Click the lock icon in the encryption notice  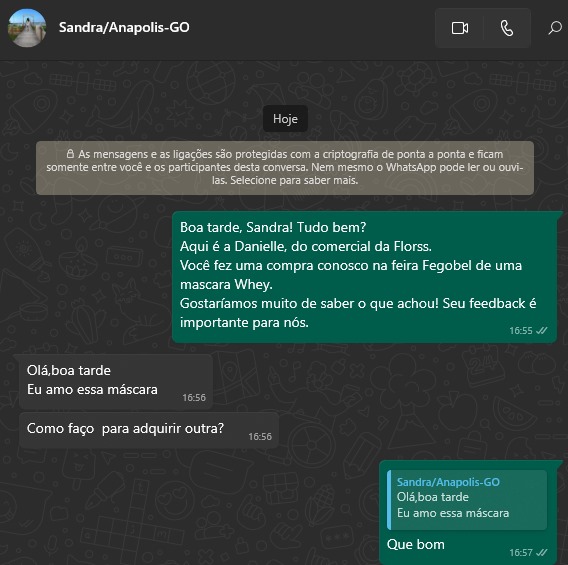70,154
